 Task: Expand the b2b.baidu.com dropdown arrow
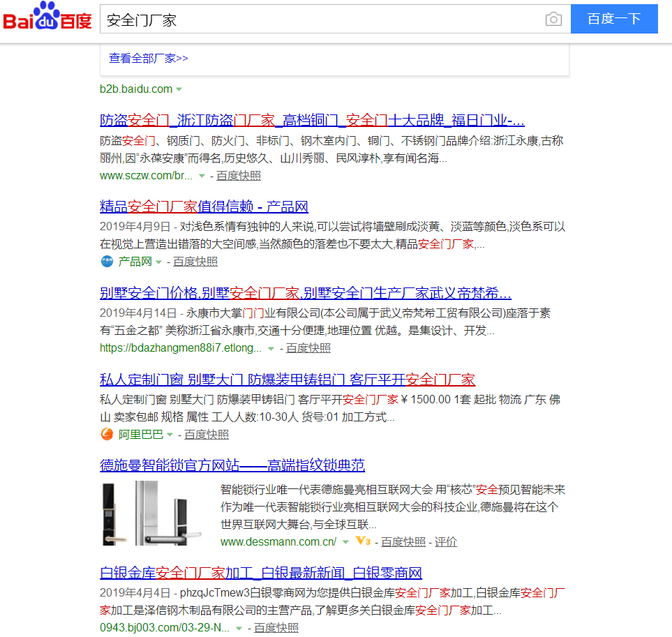(x=179, y=89)
